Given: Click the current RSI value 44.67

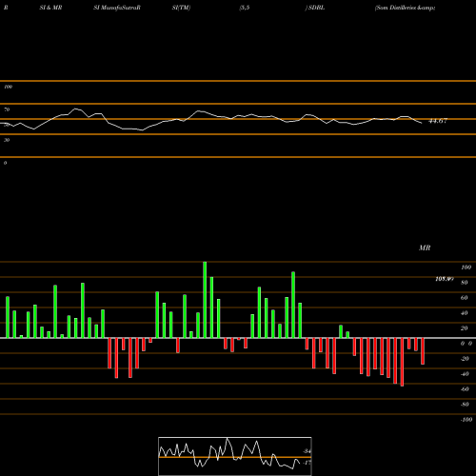Looking at the screenshot, I should (438, 121).
